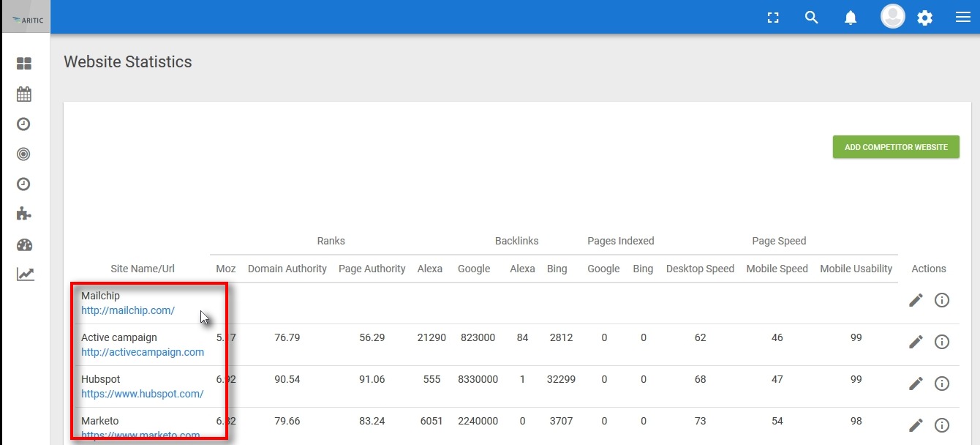Image resolution: width=980 pixels, height=445 pixels.
Task: Select the Active campaign site name
Action: point(119,337)
